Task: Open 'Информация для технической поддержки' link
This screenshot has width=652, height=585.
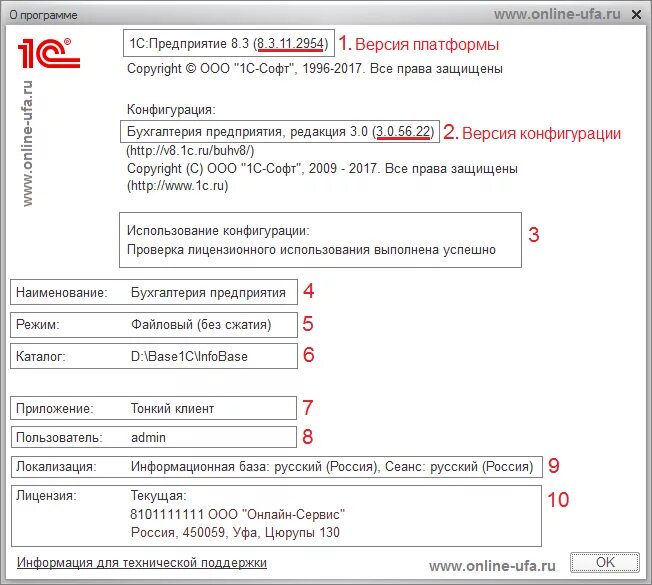Action: coord(142,563)
